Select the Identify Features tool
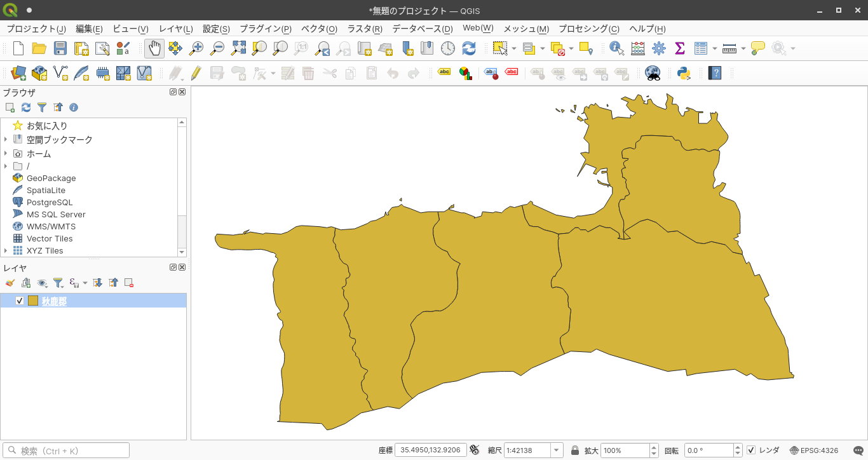868x460 pixels. pos(616,48)
